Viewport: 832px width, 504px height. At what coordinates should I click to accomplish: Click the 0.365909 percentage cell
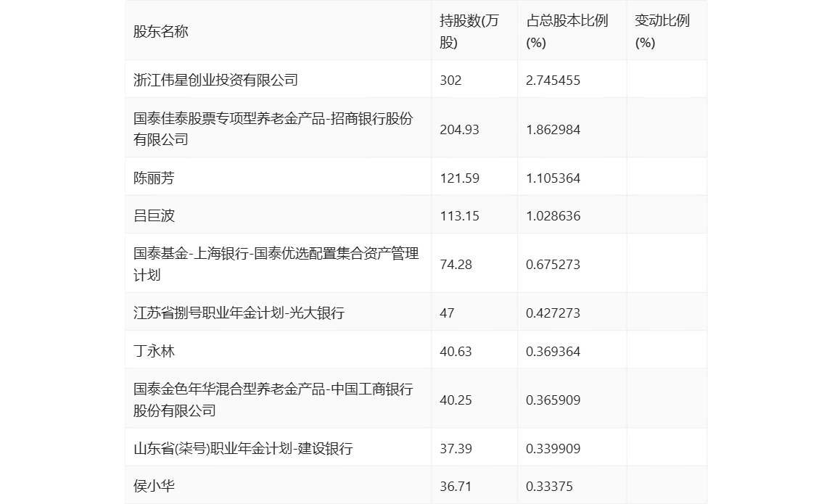[553, 400]
